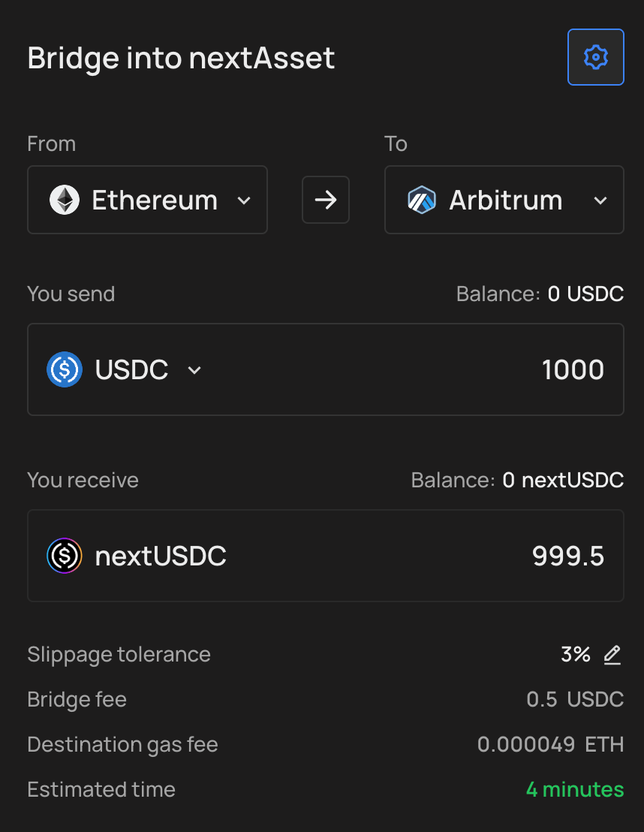Click the 3% slippage value

[x=576, y=654]
